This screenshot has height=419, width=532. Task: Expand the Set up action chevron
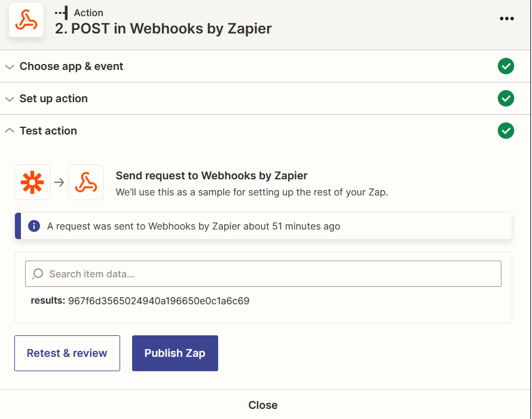click(10, 99)
